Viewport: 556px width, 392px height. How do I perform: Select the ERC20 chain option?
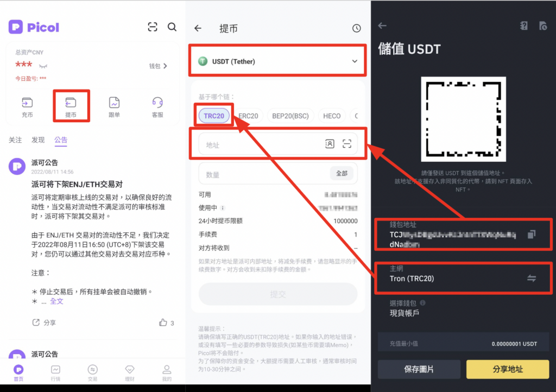click(248, 116)
